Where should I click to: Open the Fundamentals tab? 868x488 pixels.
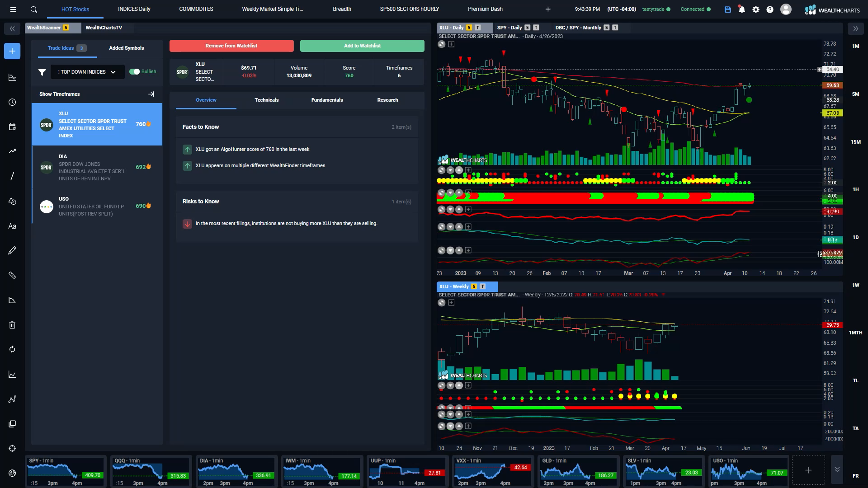327,100
